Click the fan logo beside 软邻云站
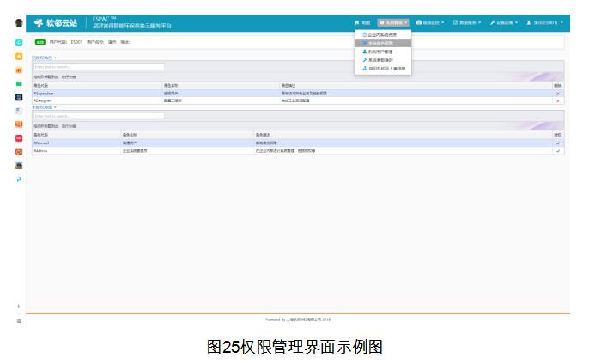589x364 pixels. (x=39, y=23)
